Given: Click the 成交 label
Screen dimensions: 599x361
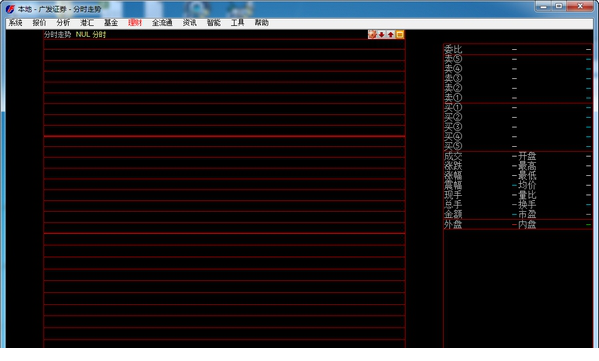Looking at the screenshot, I should (x=453, y=156).
